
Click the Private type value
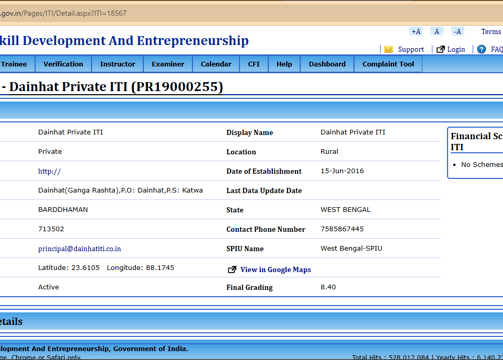click(50, 152)
